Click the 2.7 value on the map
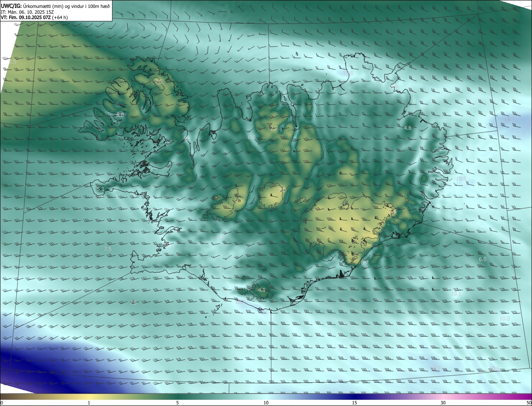The image size is (532, 406). (273, 129)
